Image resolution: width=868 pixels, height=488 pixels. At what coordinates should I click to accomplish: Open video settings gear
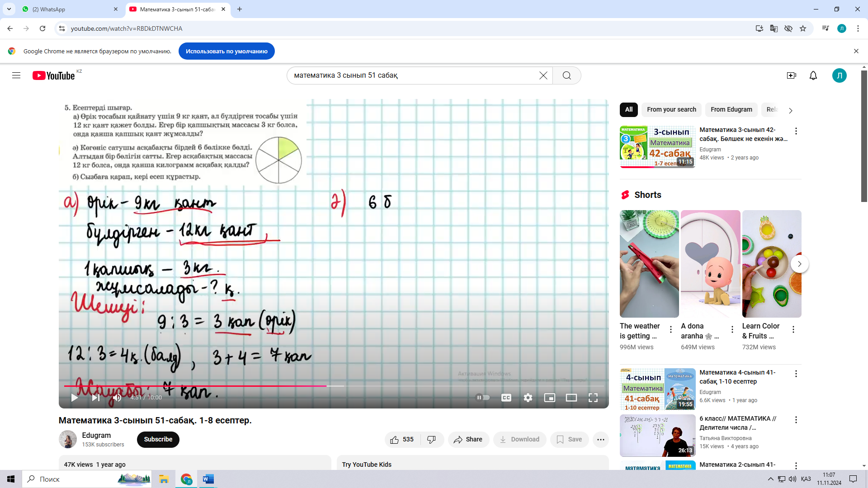pyautogui.click(x=528, y=398)
